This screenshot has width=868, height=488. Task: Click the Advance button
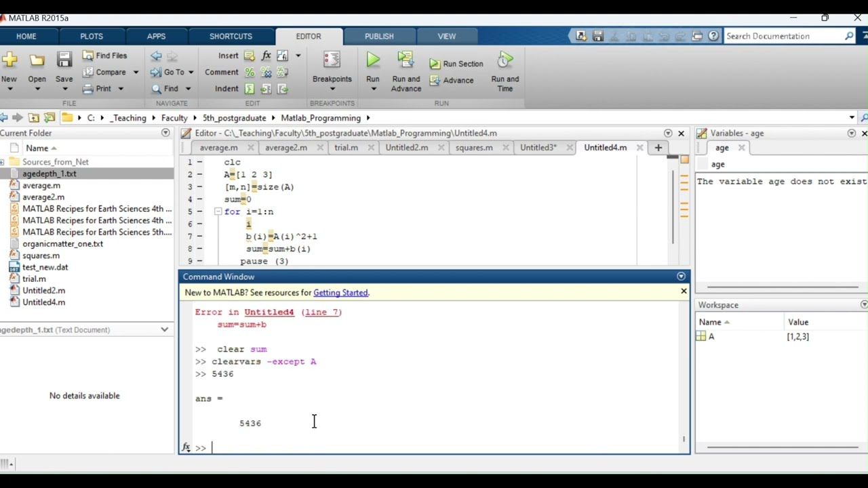(451, 80)
